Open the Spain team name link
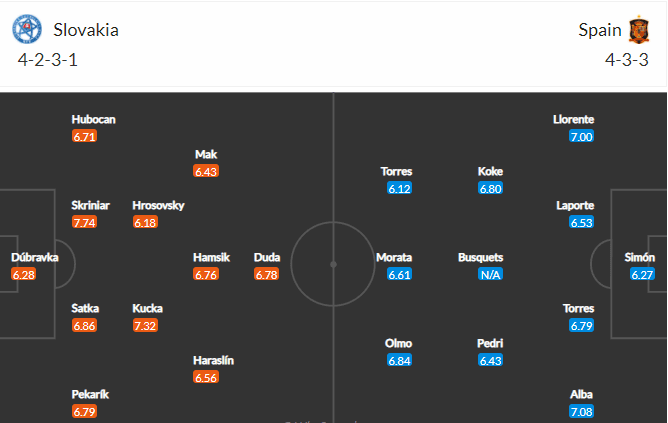Viewport: 668px width, 423px height. [600, 30]
